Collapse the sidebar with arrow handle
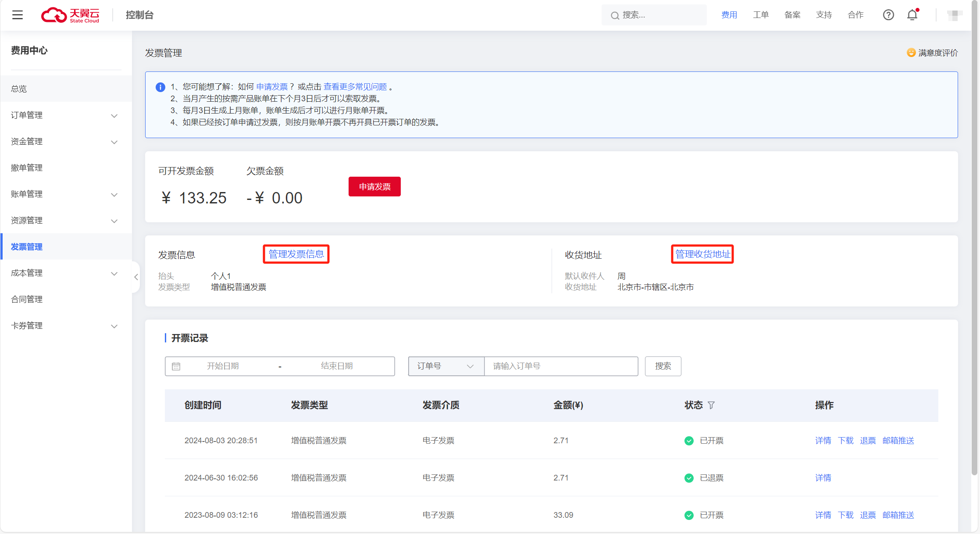The height and width of the screenshot is (534, 980). (136, 277)
